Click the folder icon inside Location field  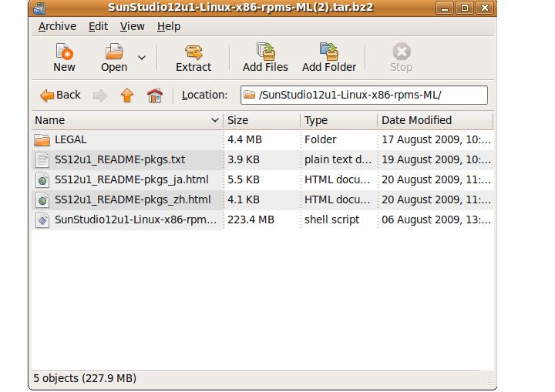click(250, 95)
